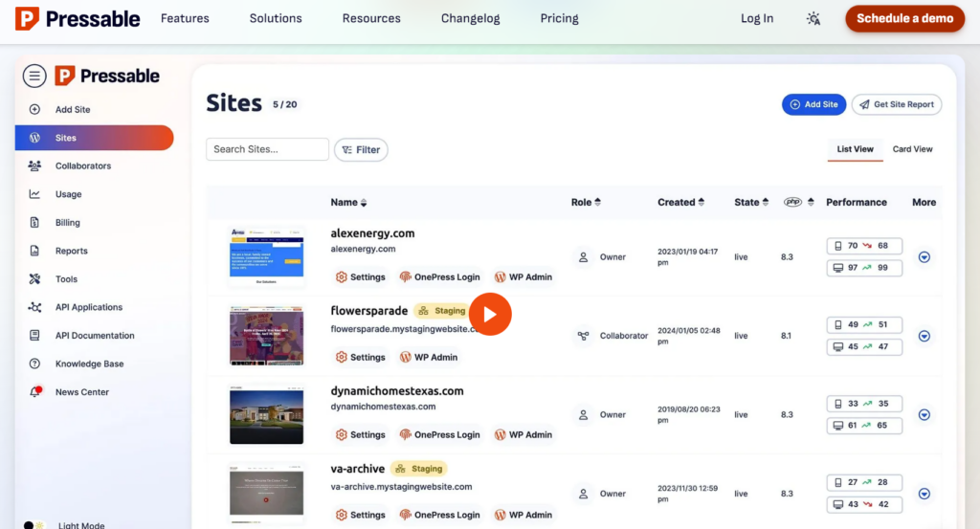The height and width of the screenshot is (529, 980).
Task: Click the Staging badge on va-archive
Action: (419, 469)
